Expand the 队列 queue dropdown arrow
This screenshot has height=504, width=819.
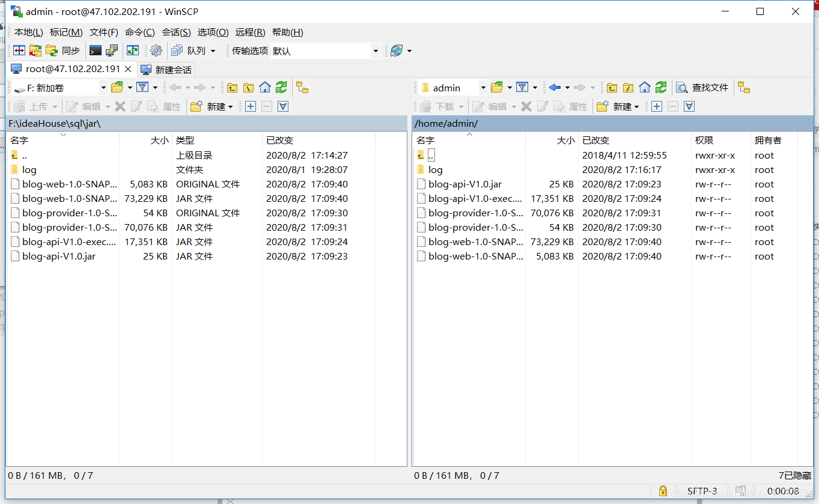213,51
